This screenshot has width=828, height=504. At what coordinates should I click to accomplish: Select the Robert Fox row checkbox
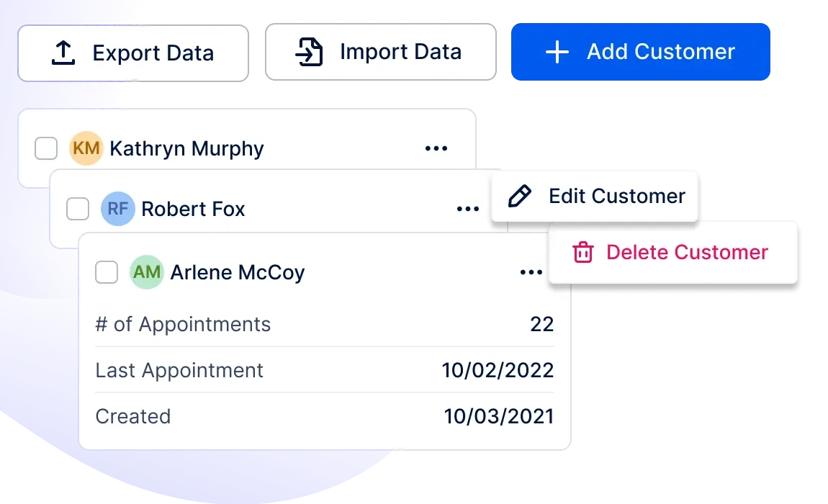click(78, 209)
